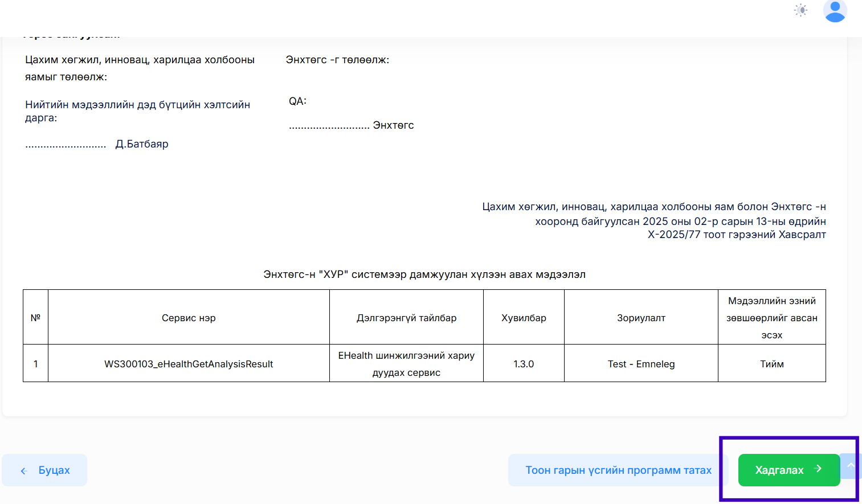This screenshot has height=504, width=862.
Task: Toggle the light/dark theme sun icon
Action: coord(800,10)
